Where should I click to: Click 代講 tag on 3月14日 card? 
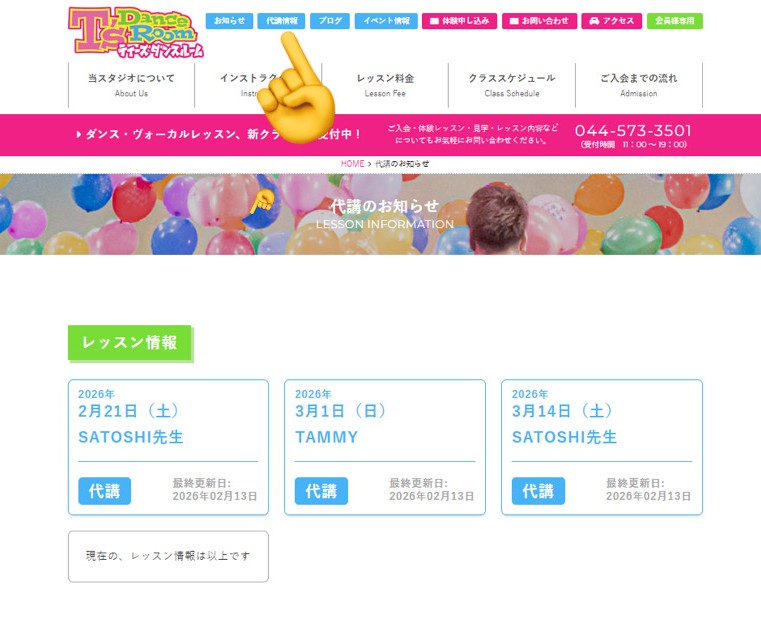538,491
